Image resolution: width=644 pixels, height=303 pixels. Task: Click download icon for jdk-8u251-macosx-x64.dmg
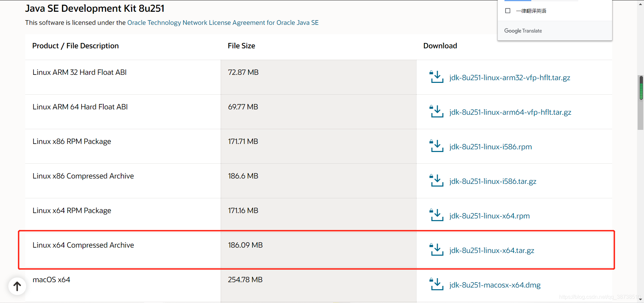tap(436, 284)
